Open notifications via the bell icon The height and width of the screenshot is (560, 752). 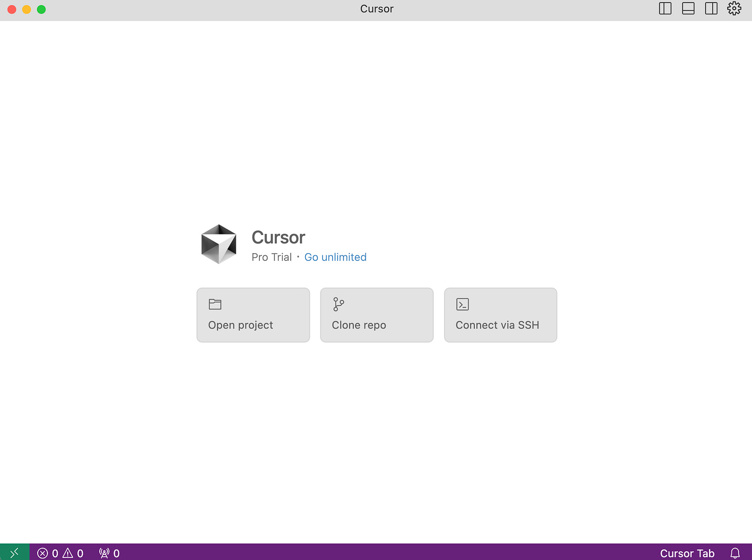coord(735,553)
